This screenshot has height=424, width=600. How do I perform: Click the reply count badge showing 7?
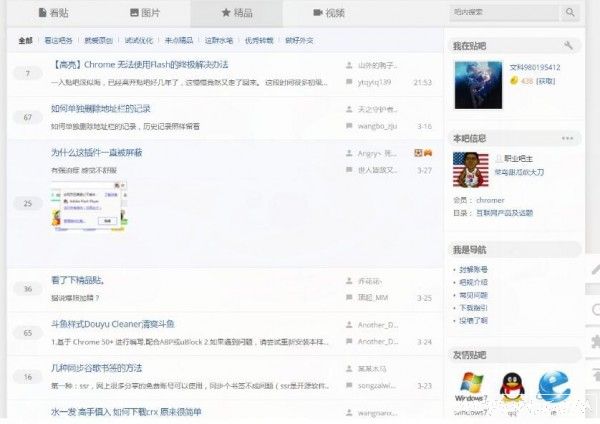(x=28, y=73)
